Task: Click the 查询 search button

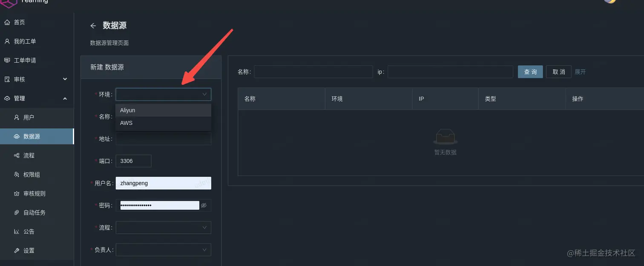Action: (x=530, y=72)
